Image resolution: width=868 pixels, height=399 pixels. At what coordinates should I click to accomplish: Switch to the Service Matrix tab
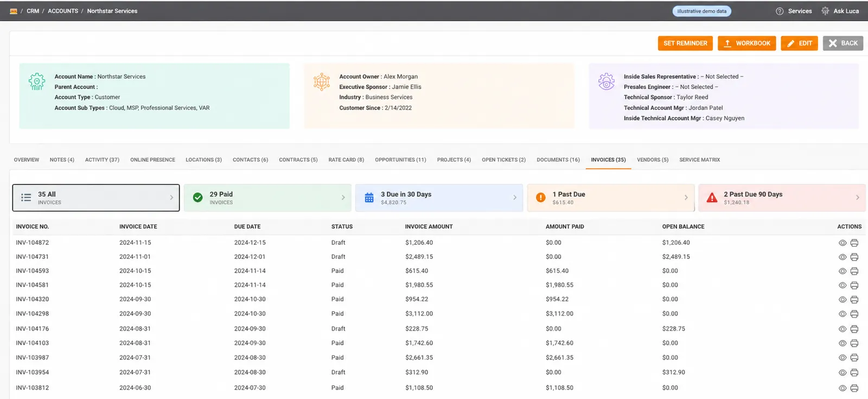click(x=699, y=160)
